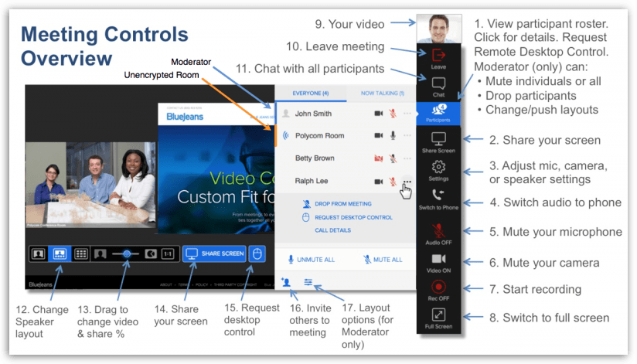Click the shared BlueJeans presentation content

tap(216, 168)
